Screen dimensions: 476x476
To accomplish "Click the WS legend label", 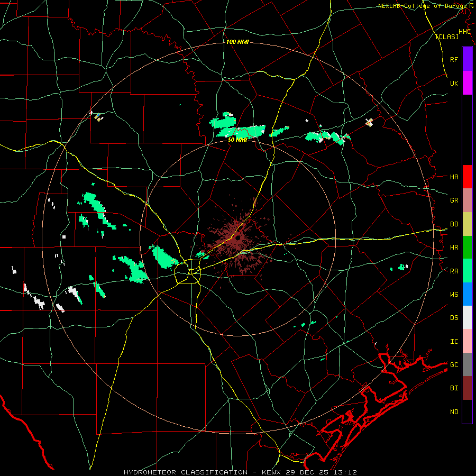I will point(454,294).
